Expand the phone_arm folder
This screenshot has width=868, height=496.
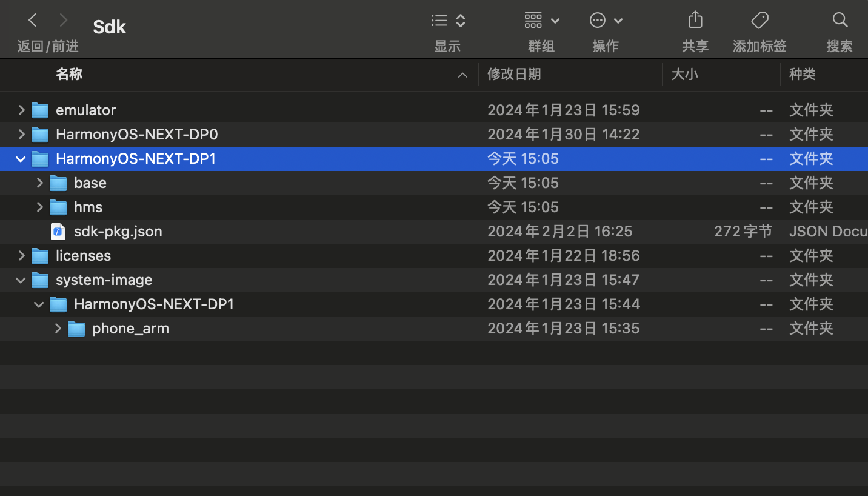coord(58,328)
